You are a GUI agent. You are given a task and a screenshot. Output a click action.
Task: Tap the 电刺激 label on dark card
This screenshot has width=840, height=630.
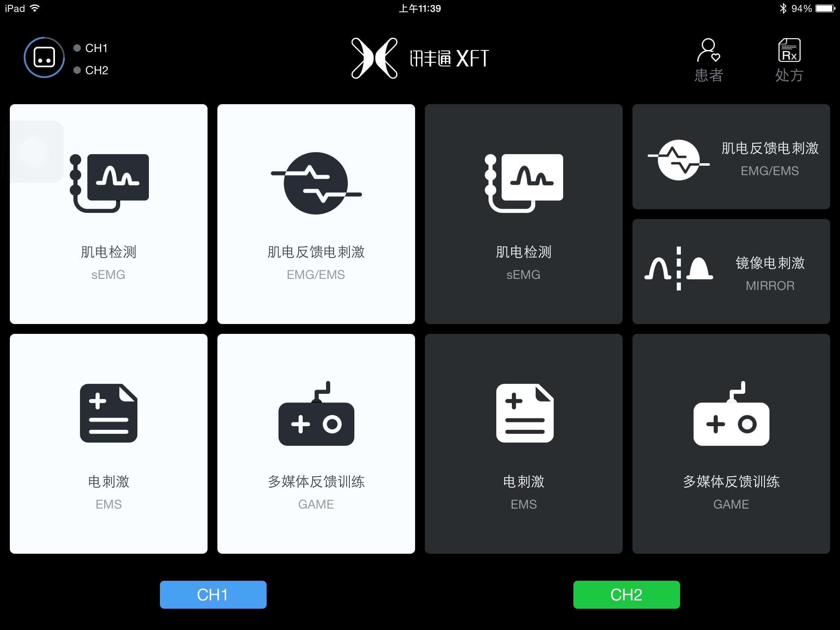pyautogui.click(x=524, y=482)
